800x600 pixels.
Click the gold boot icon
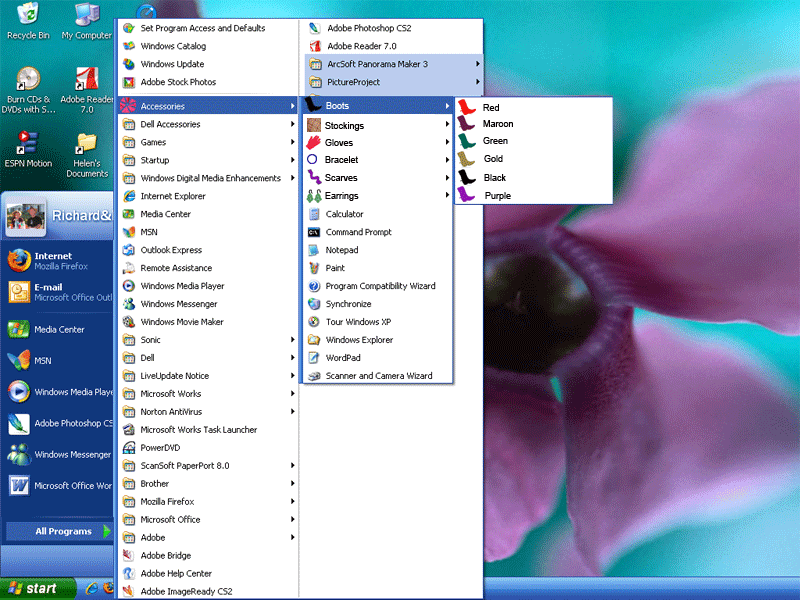pos(466,159)
